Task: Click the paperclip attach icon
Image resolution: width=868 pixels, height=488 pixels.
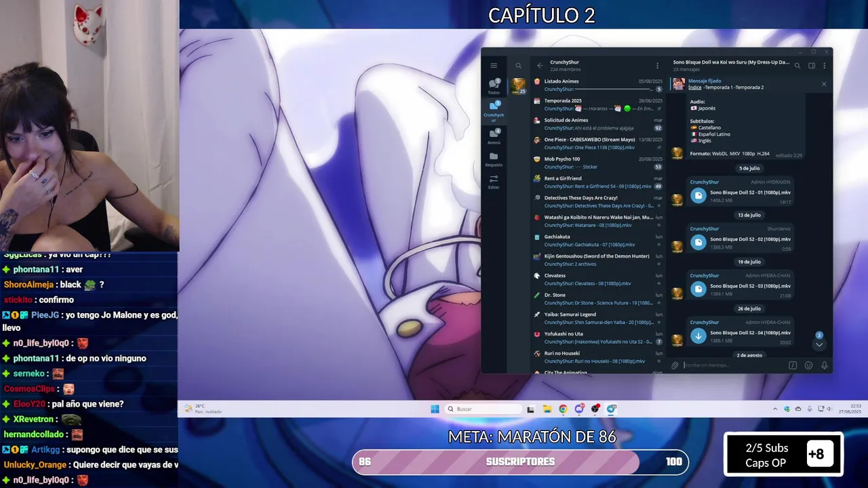Action: [675, 365]
